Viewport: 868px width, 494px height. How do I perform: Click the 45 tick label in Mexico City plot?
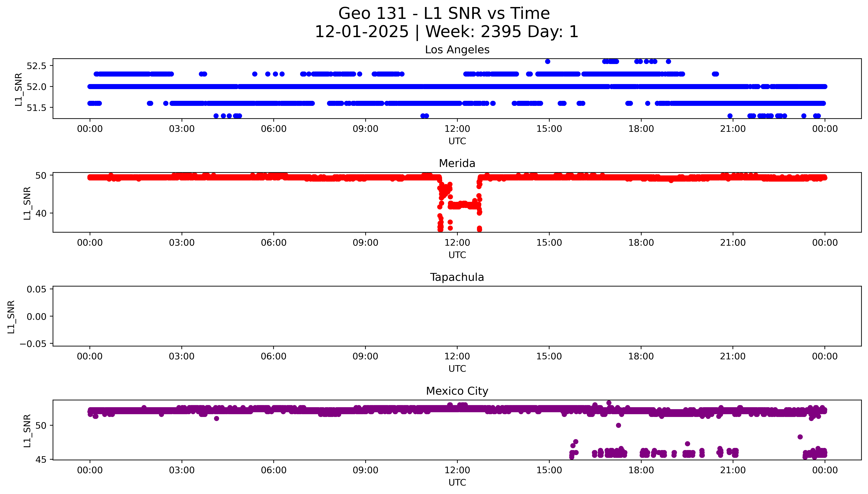tap(41, 460)
